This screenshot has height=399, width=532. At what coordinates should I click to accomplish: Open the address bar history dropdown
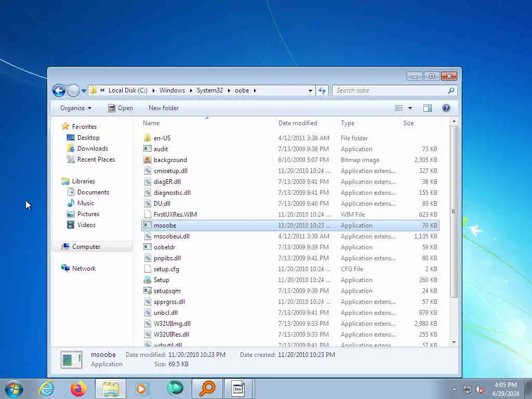click(x=310, y=91)
